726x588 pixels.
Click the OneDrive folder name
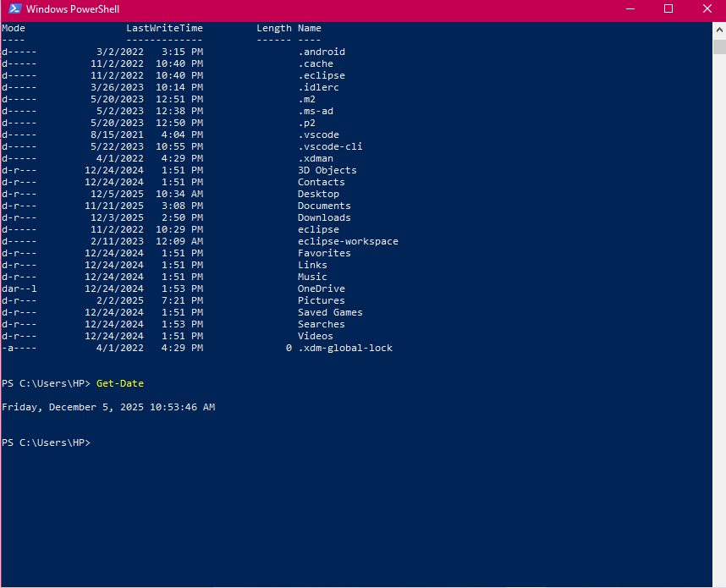point(322,289)
